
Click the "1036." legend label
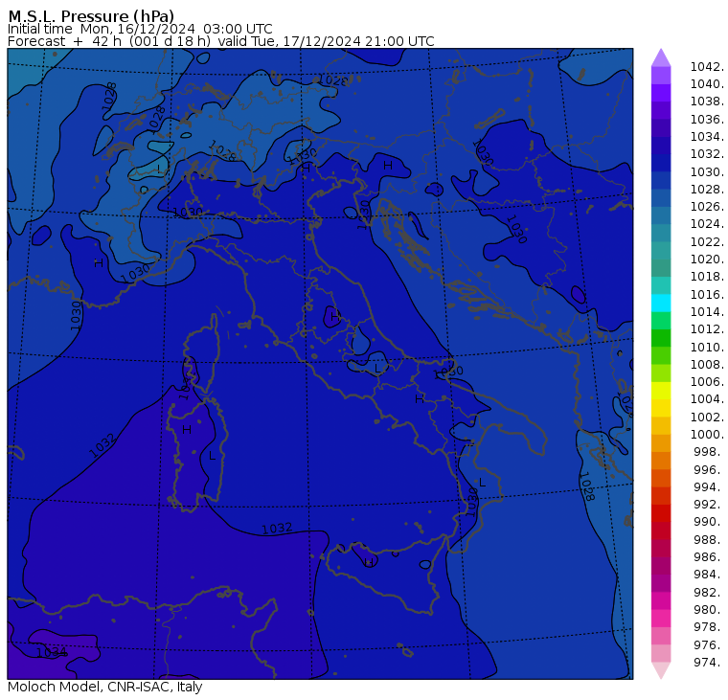tap(707, 120)
